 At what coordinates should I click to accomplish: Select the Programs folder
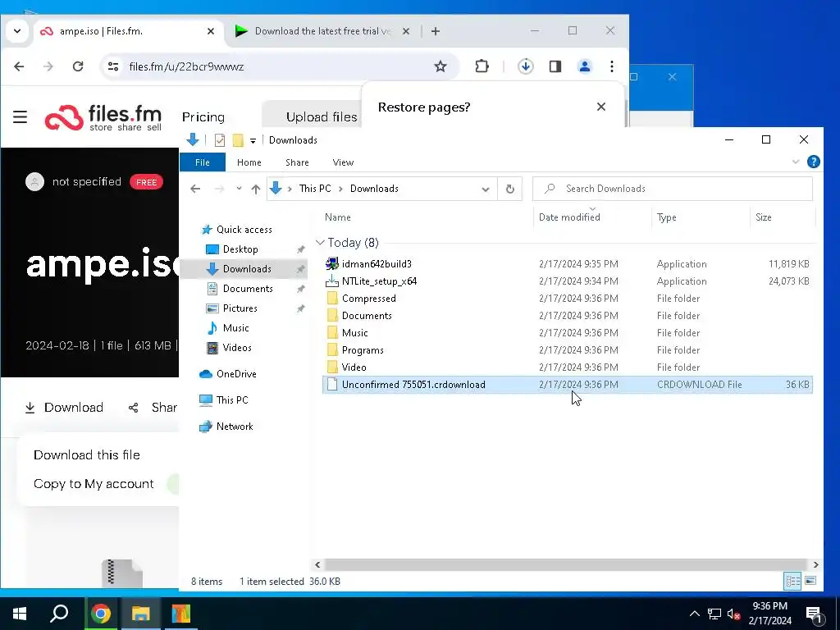click(568, 349)
